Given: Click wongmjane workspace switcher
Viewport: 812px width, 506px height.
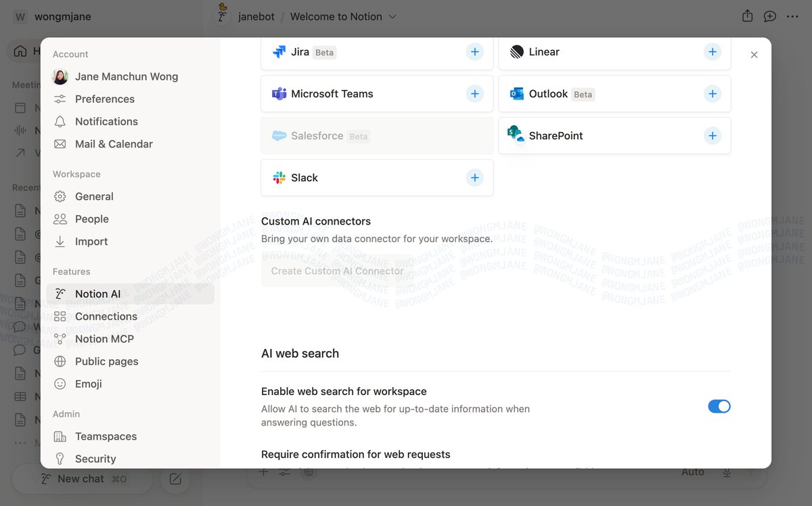Looking at the screenshot, I should tap(53, 16).
